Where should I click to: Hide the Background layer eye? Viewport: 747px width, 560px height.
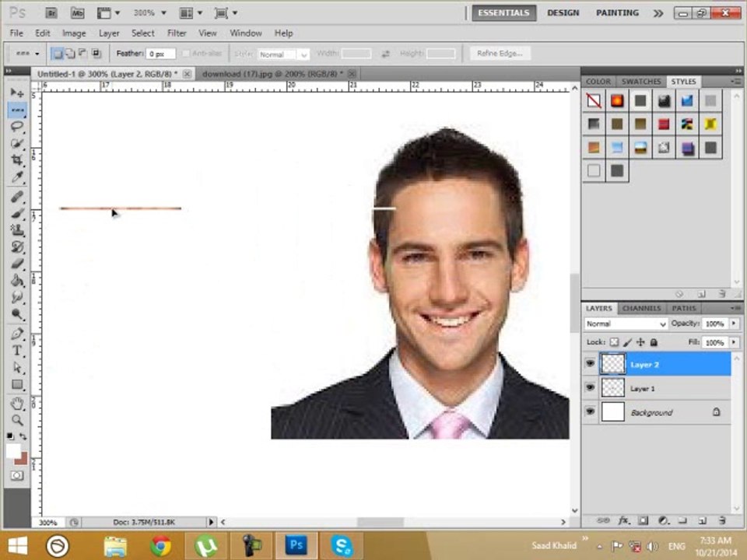coord(591,411)
